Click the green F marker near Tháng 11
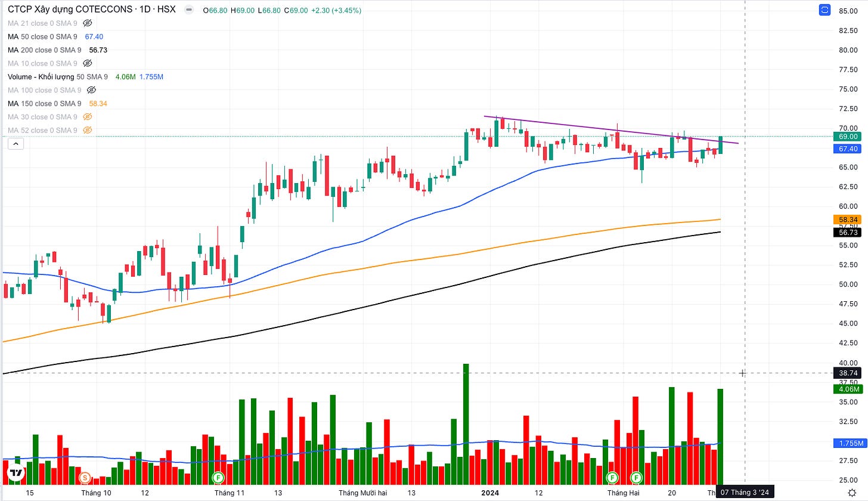The height and width of the screenshot is (501, 868). click(x=218, y=478)
